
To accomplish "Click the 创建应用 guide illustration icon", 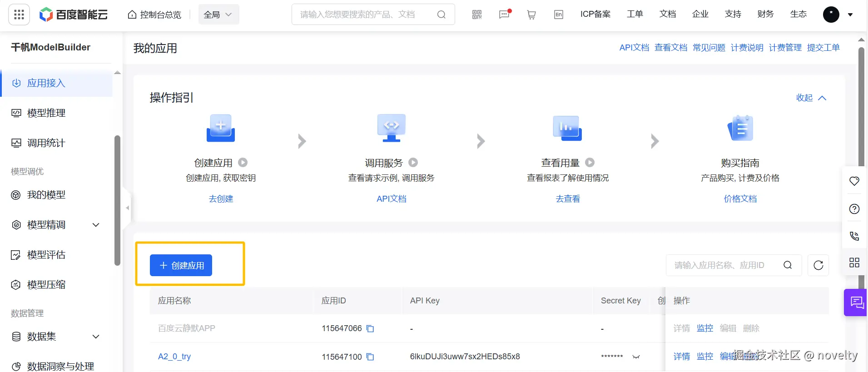I will point(221,128).
